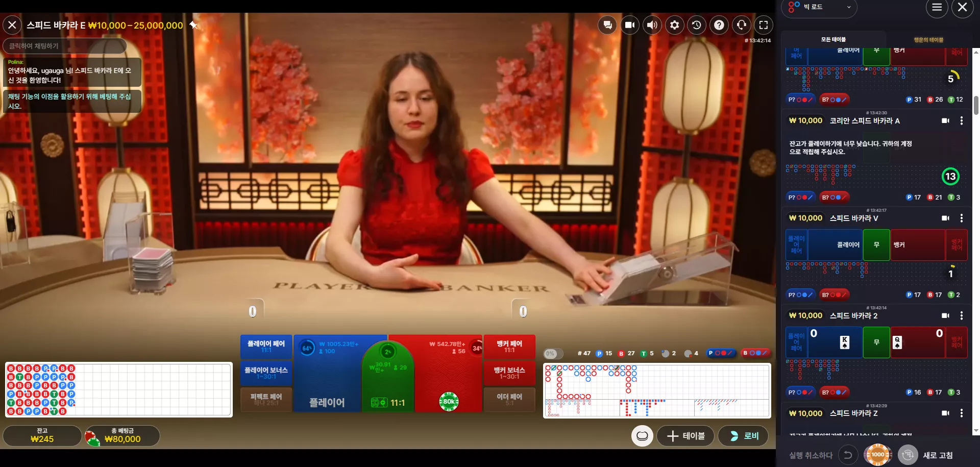Click the camera icon for 스피드 바카라 Z
Screen dimensions: 980x467
[945, 413]
